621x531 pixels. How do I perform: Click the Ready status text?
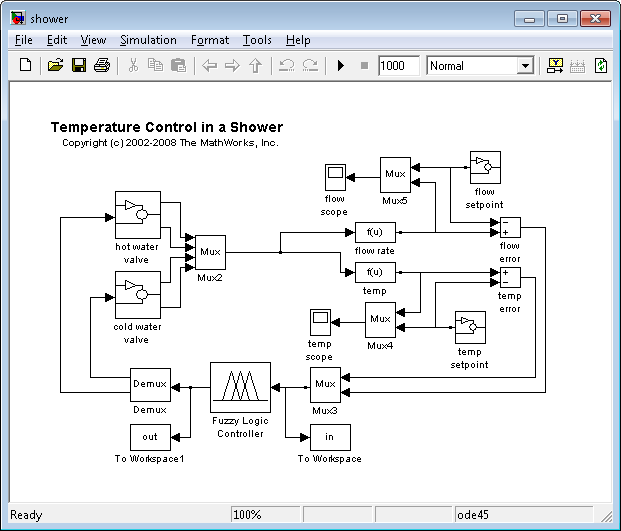[26, 515]
